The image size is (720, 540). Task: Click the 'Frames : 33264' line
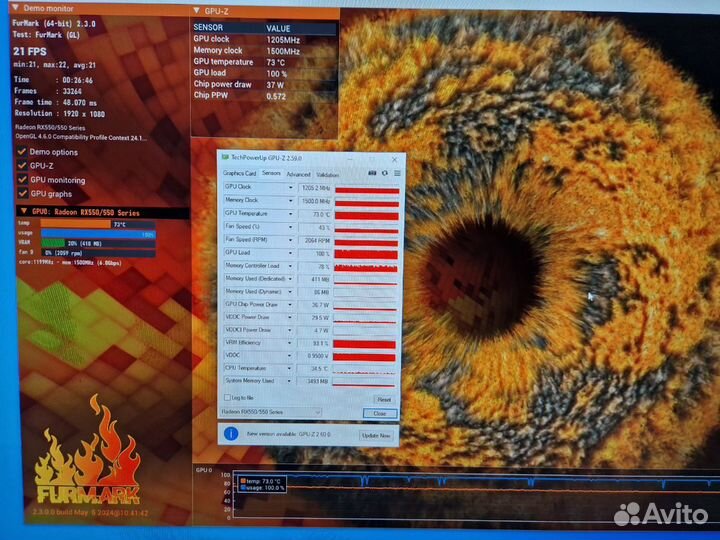[x=48, y=91]
